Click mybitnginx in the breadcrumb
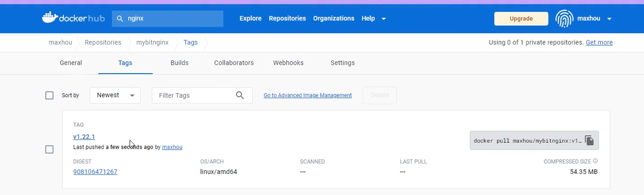This screenshot has width=644, height=195. (152, 42)
